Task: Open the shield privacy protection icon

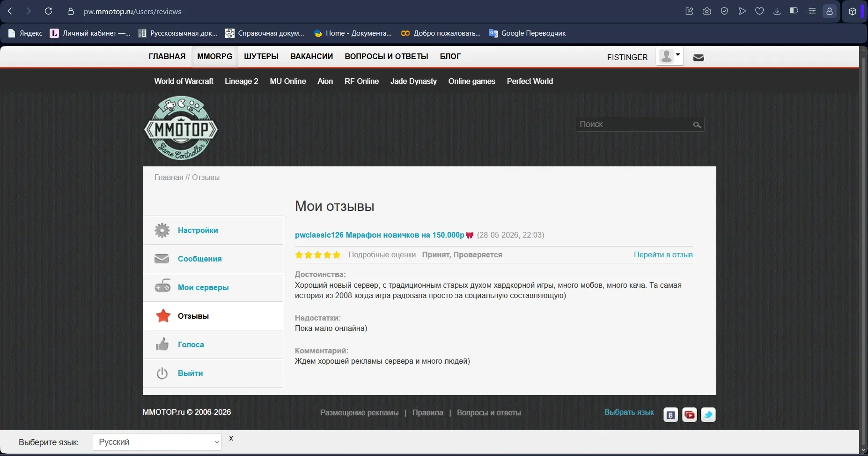Action: 724,11
